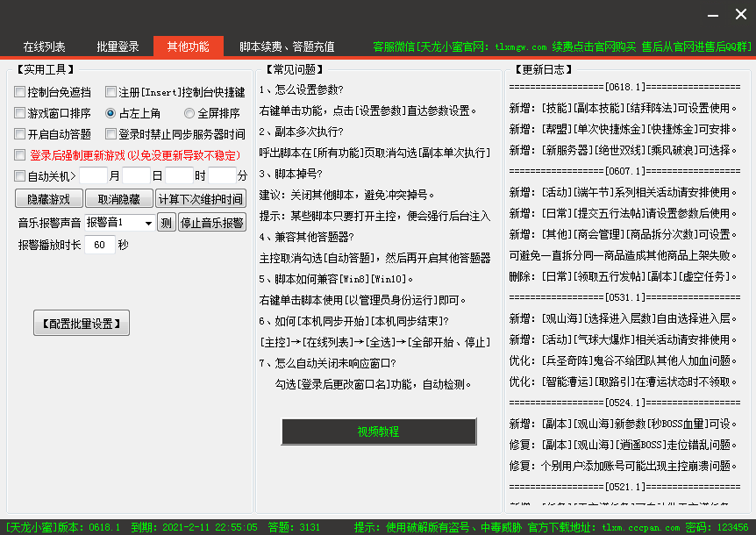Click status bar version 0618.1 text

tap(63, 527)
